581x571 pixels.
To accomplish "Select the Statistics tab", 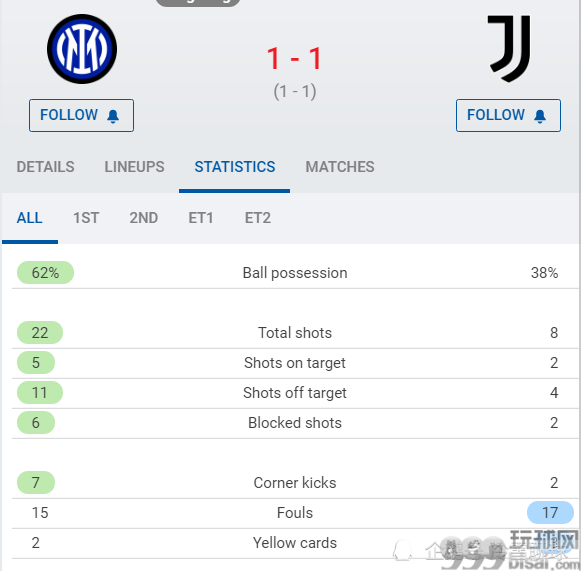I will click(x=235, y=167).
